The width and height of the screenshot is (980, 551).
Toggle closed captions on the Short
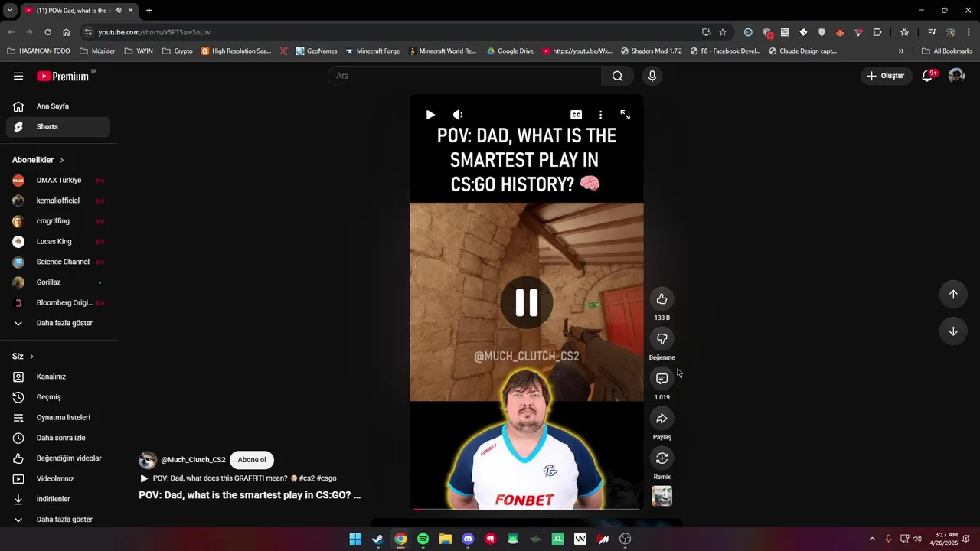(576, 115)
